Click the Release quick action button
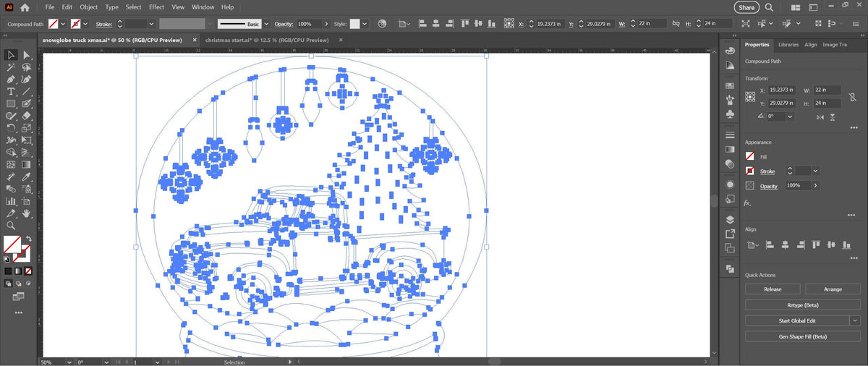868x366 pixels. point(773,289)
